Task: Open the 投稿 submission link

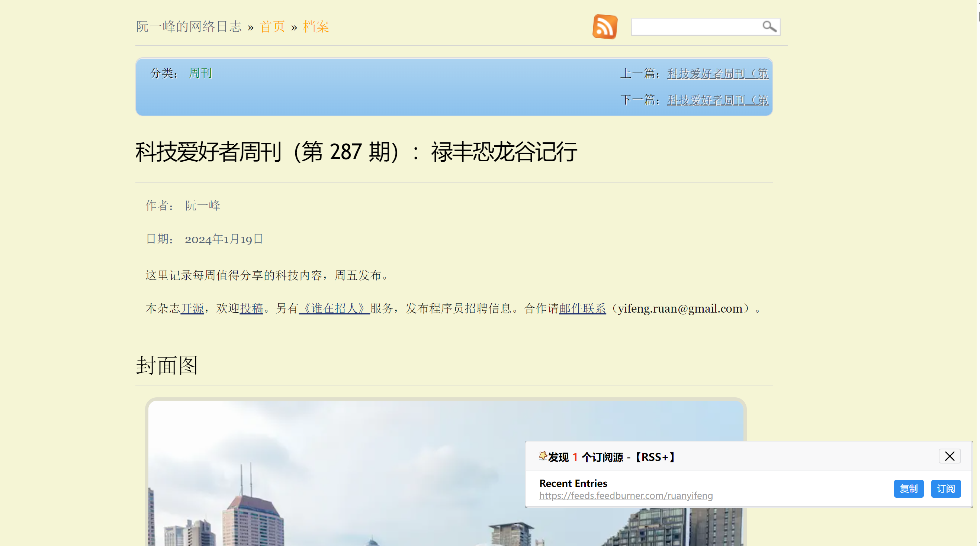Action: pyautogui.click(x=251, y=309)
